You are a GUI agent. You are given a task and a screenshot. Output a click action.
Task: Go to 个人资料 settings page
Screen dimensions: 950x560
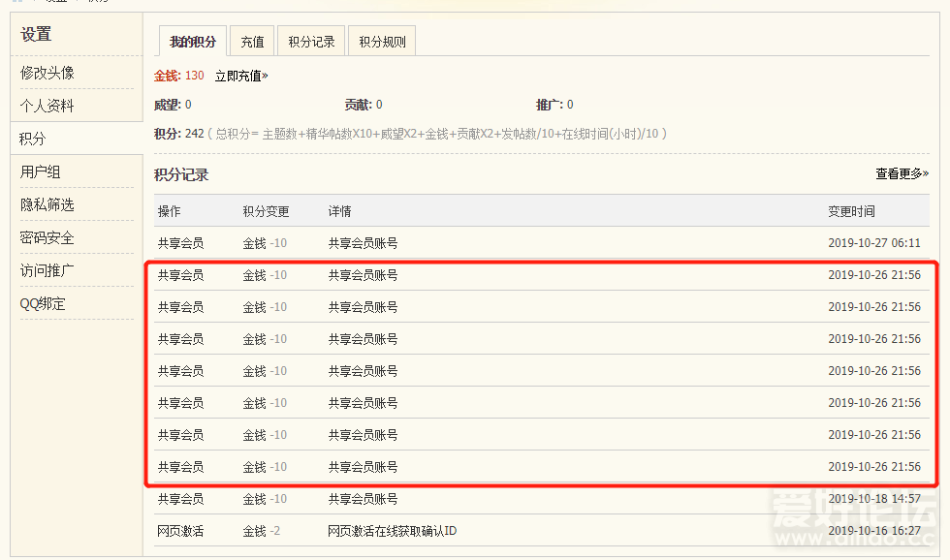pyautogui.click(x=47, y=106)
